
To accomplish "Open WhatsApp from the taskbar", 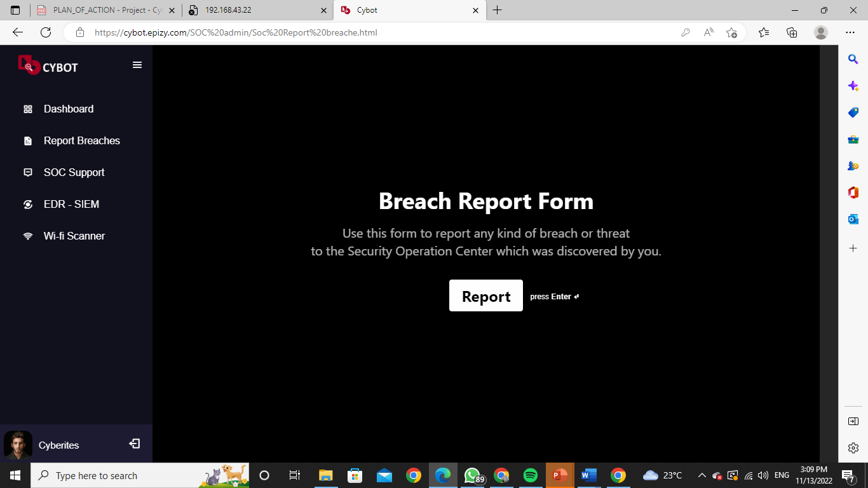I will pos(472,475).
